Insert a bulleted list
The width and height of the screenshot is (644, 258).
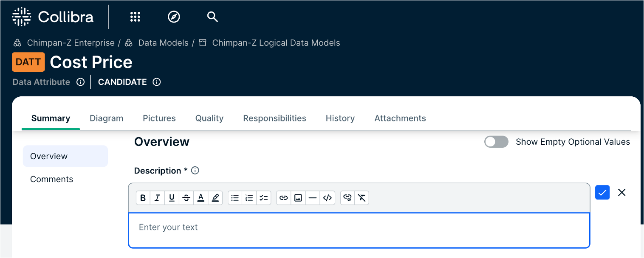235,198
